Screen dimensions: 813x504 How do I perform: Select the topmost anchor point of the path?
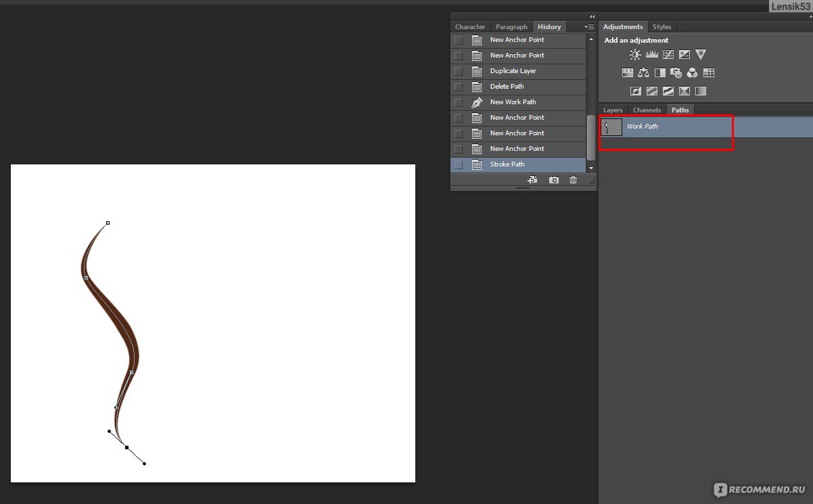[108, 223]
